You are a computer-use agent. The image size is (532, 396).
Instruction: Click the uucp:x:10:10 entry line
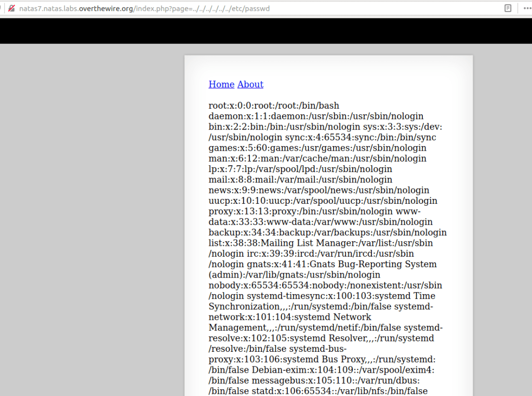(323, 201)
